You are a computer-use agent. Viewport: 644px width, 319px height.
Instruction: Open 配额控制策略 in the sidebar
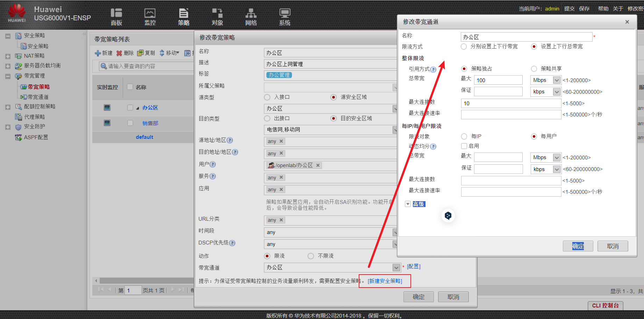(x=40, y=106)
